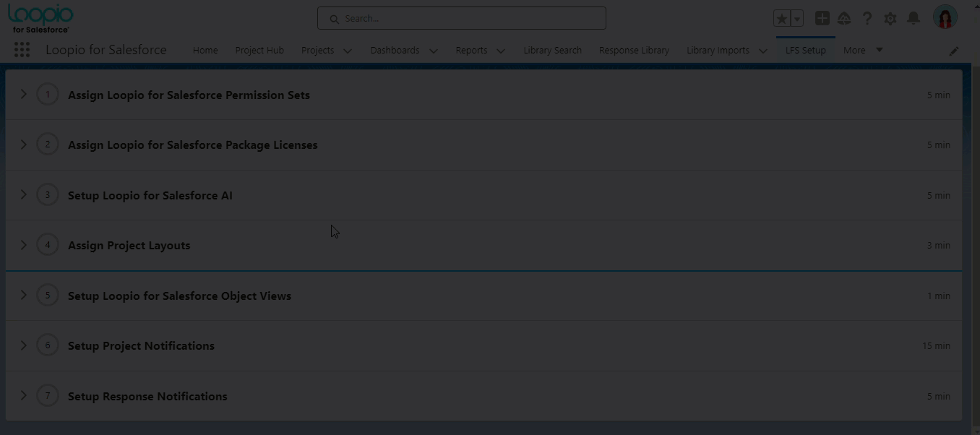Expand the Setup Object Views step chevron
Viewport: 980px width, 435px height.
click(x=23, y=296)
